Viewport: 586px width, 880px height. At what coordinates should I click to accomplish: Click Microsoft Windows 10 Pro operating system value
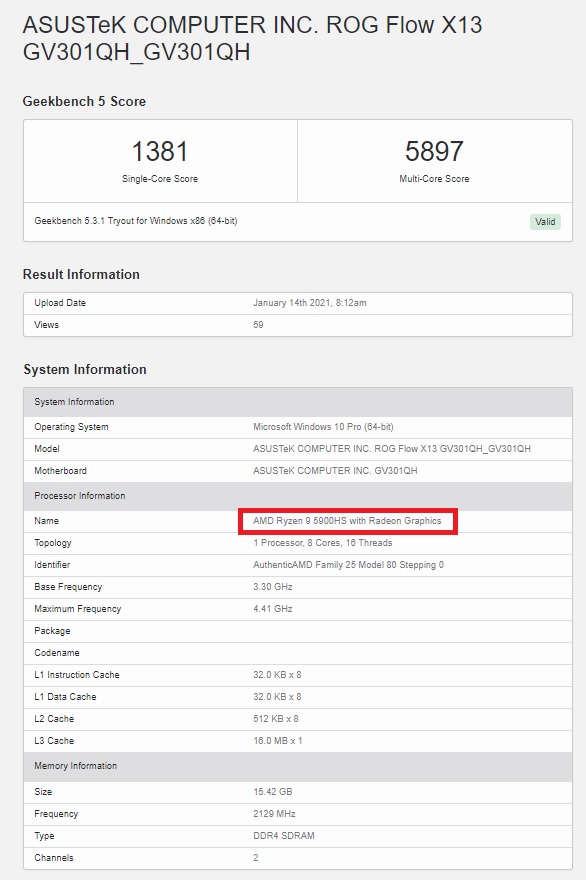[323, 427]
